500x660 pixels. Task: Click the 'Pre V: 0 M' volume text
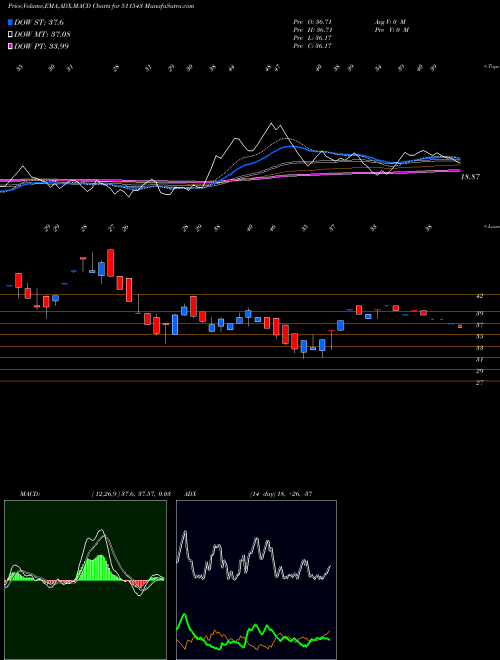[x=391, y=30]
